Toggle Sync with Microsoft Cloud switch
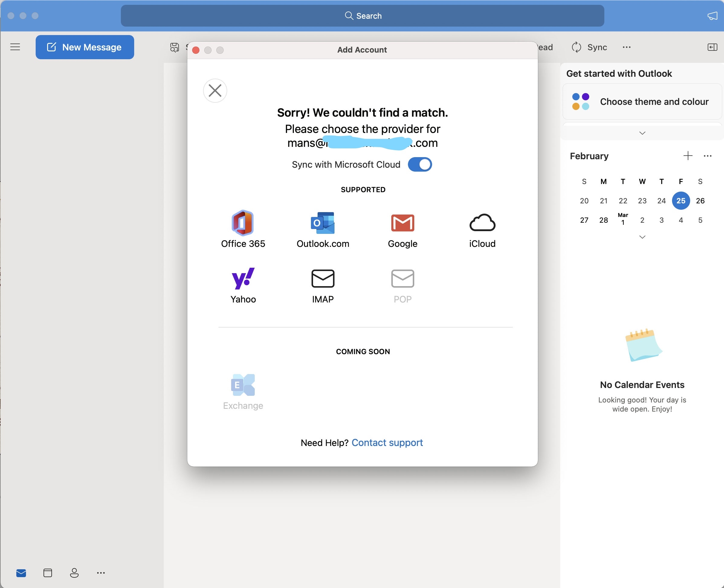Image resolution: width=724 pixels, height=588 pixels. click(x=420, y=165)
